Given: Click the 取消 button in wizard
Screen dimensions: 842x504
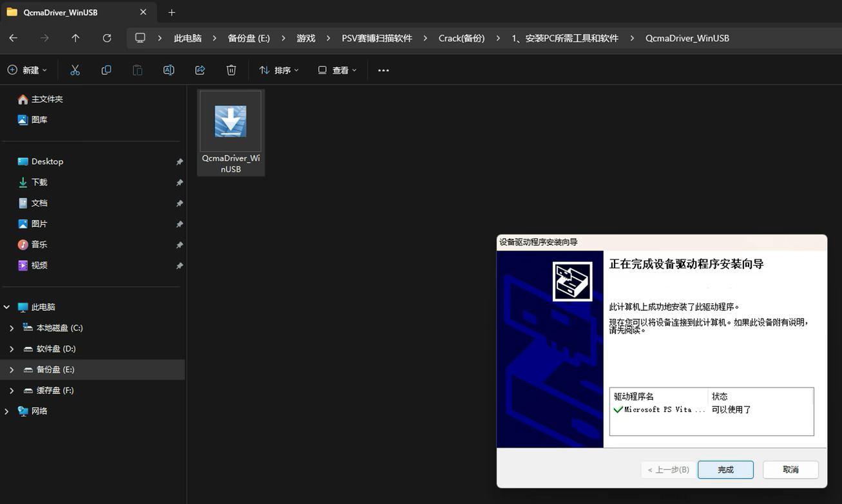Looking at the screenshot, I should [790, 470].
